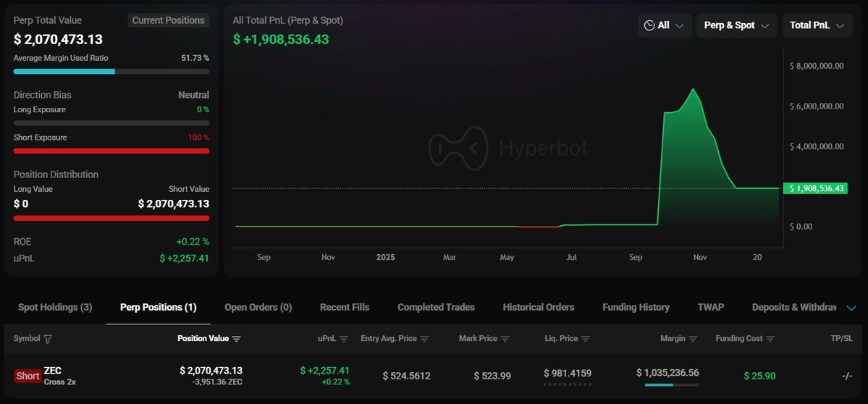
Task: Filter positions using the Symbol funnel icon
Action: pos(48,339)
